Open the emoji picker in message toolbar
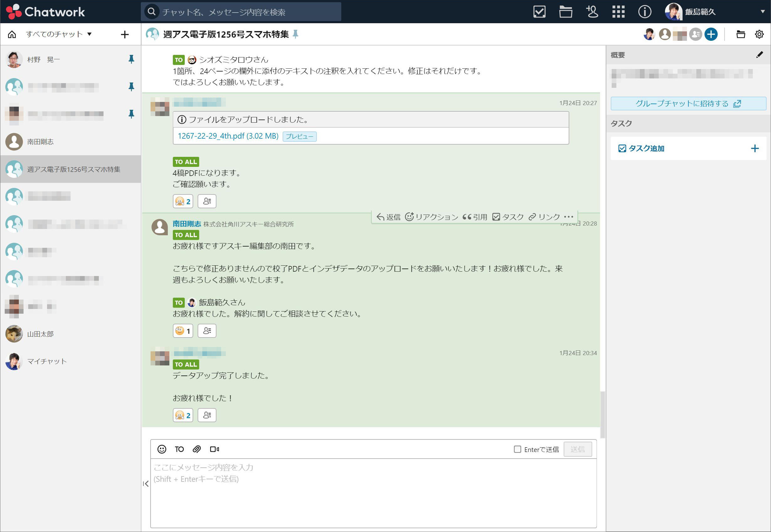Viewport: 771px width, 532px height. click(x=162, y=449)
